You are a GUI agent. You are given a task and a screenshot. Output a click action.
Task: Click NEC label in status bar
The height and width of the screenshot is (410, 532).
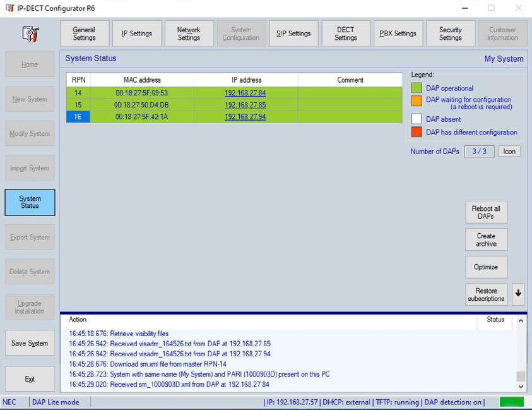pyautogui.click(x=9, y=402)
